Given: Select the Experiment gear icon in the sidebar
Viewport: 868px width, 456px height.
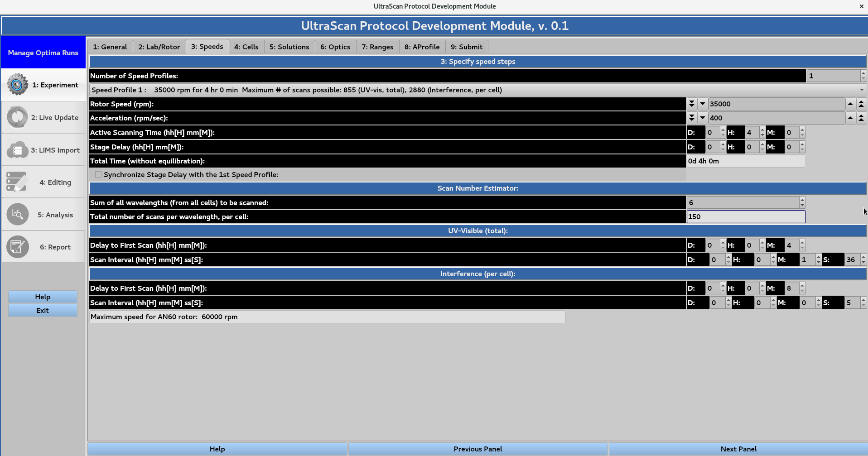Looking at the screenshot, I should tap(17, 84).
